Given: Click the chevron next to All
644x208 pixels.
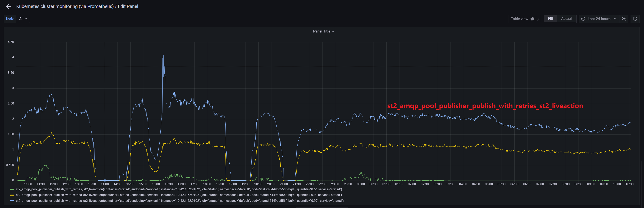Looking at the screenshot, I should 26,19.
